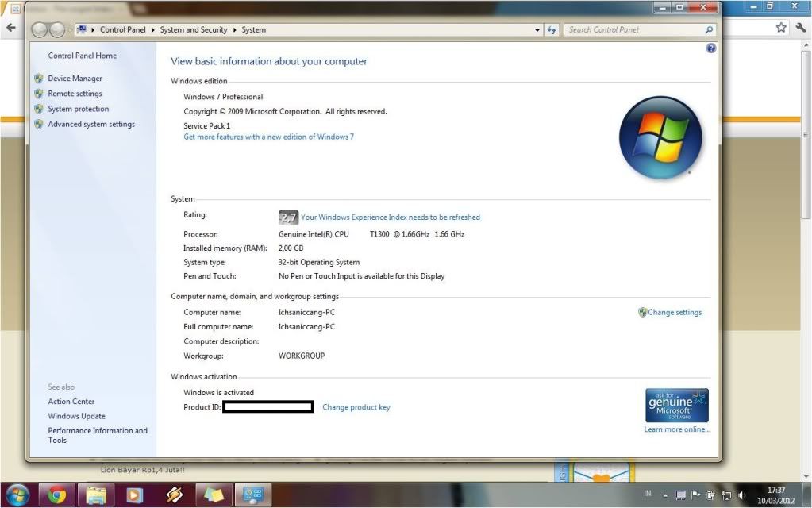Screen dimensions: 812x508
Task: Switch to Google Chrome on the taskbar
Action: pos(56,495)
